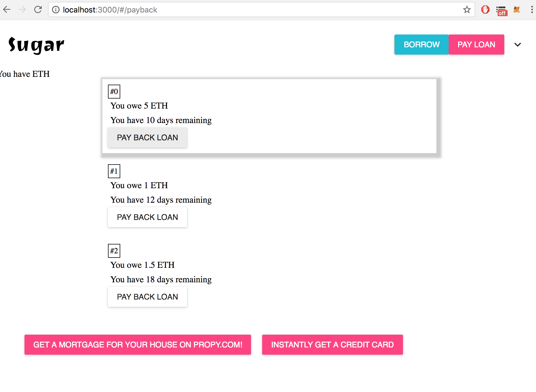Screen dimensions: 536x392
Task: Click the #1 loan number badge
Action: point(114,171)
